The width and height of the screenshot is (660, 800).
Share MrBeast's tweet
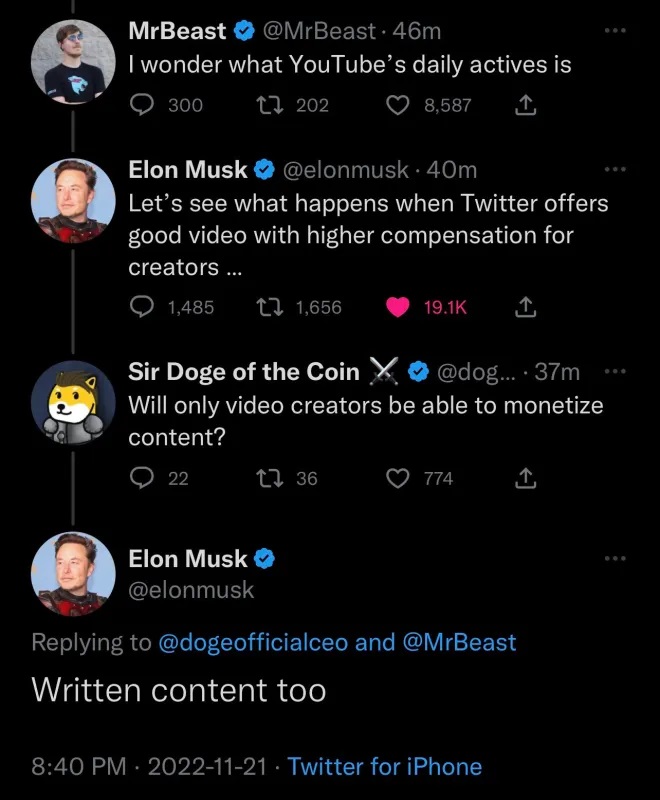[521, 105]
